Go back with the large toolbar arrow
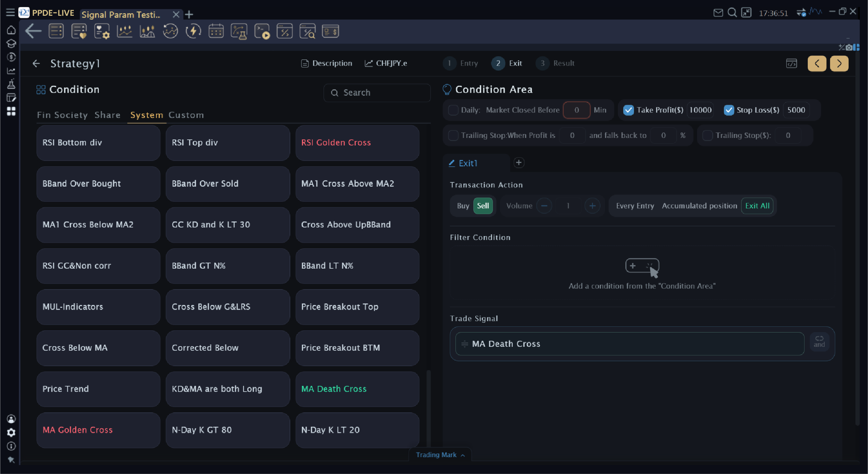 33,31
